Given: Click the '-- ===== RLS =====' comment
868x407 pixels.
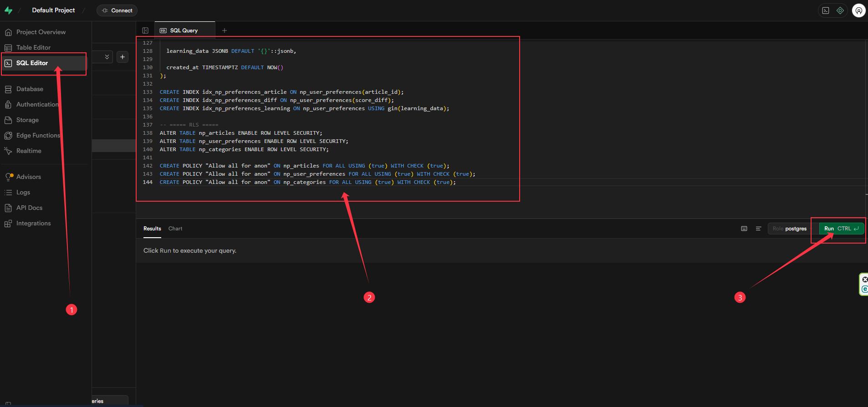Looking at the screenshot, I should [x=189, y=125].
